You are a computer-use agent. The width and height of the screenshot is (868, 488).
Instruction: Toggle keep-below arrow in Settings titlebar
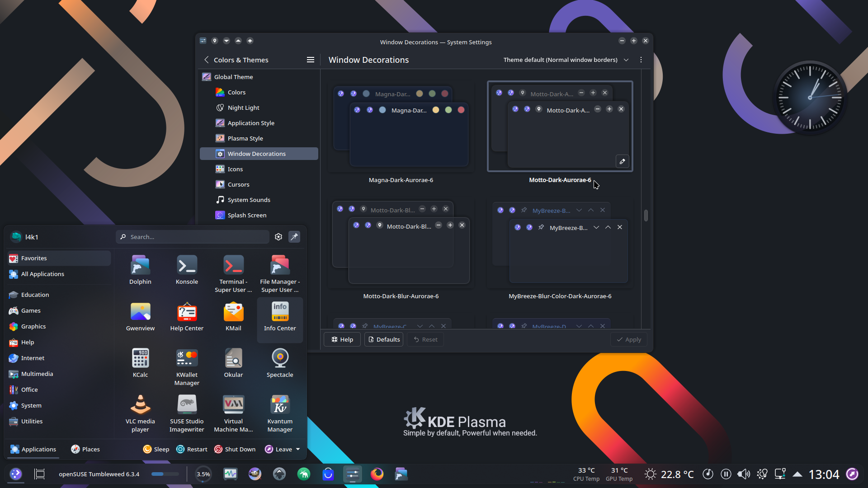pos(226,41)
